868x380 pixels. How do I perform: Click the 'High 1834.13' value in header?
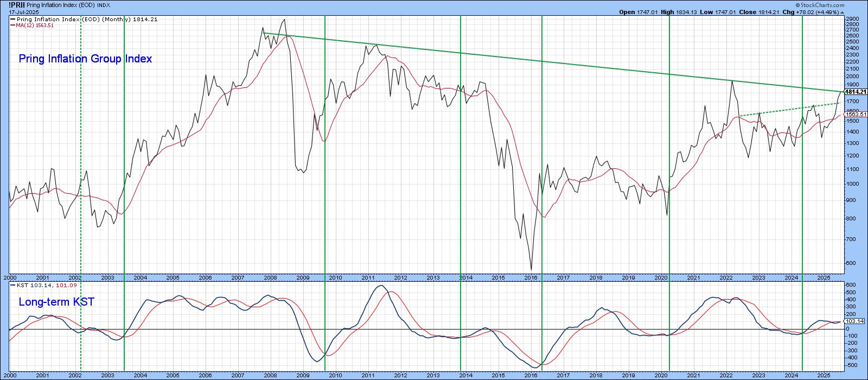pyautogui.click(x=678, y=12)
